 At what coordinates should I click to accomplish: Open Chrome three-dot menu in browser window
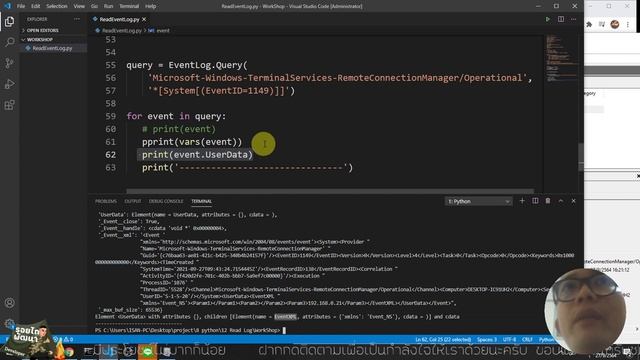click(x=628, y=24)
